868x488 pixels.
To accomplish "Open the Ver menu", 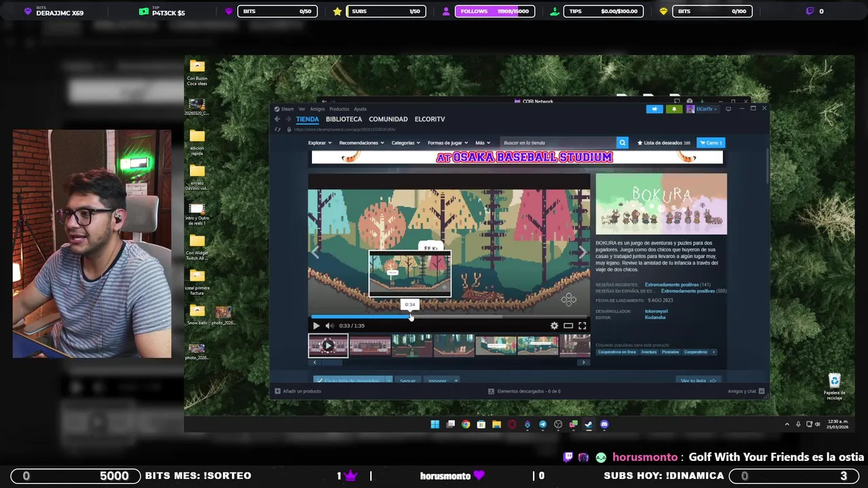I will tap(302, 109).
